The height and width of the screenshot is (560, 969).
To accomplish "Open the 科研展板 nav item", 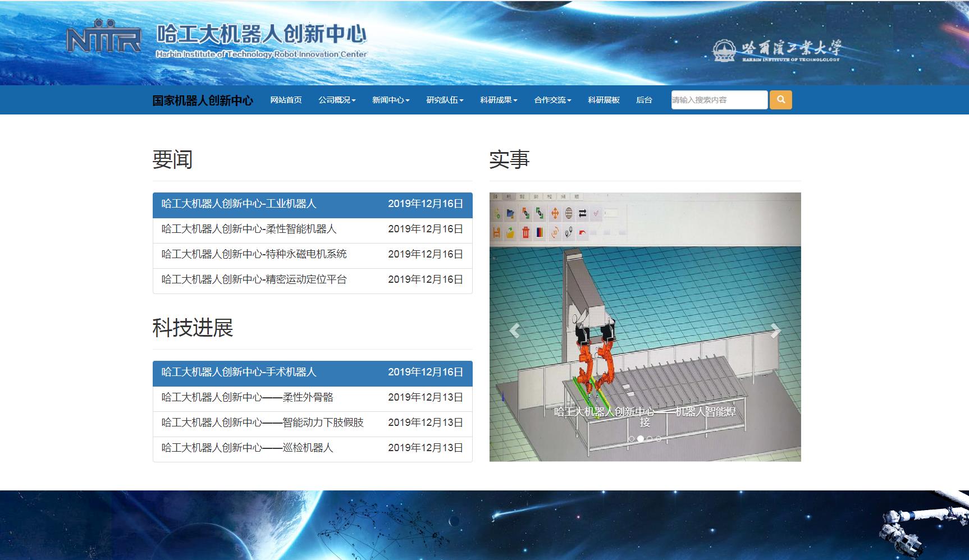I will [604, 100].
